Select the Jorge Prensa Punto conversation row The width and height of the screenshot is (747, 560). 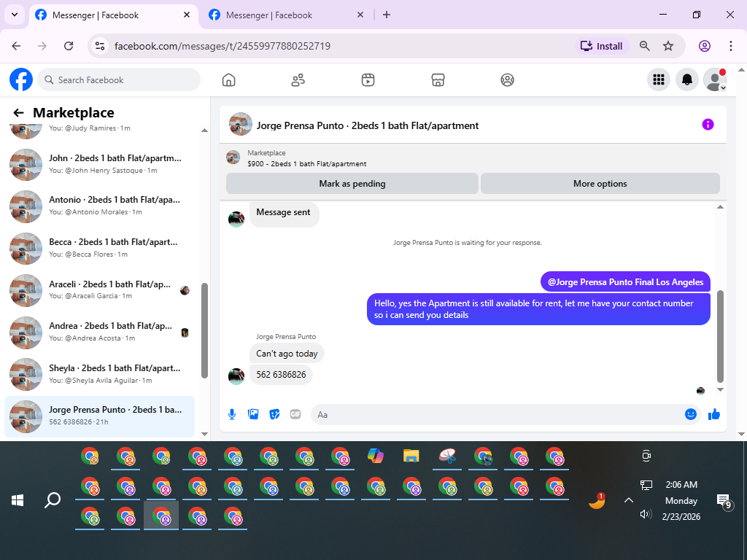click(99, 416)
